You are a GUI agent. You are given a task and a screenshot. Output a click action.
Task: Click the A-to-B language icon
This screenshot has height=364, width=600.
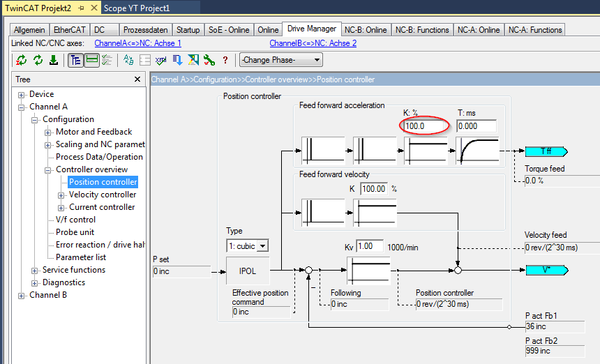coord(128,60)
